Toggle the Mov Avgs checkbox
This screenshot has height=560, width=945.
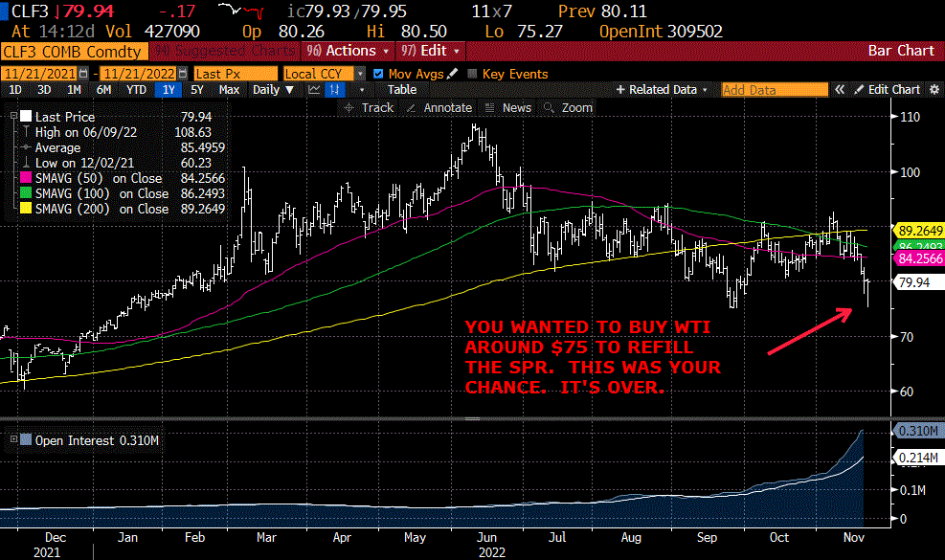(x=378, y=74)
